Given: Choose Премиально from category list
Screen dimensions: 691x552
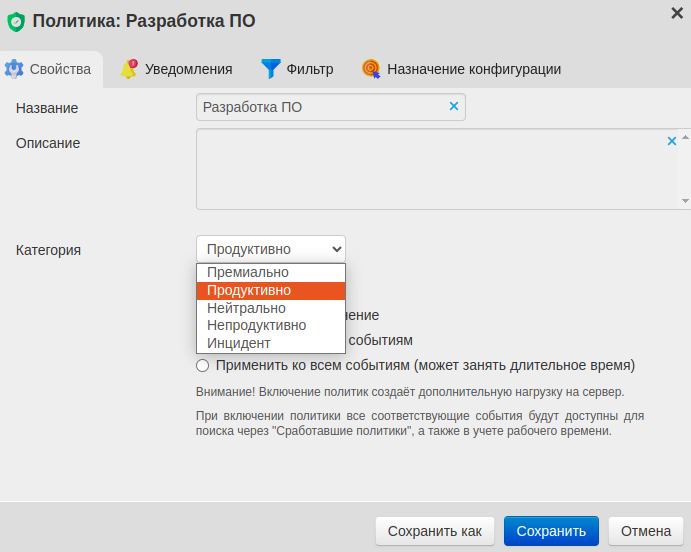Looking at the screenshot, I should point(248,272).
